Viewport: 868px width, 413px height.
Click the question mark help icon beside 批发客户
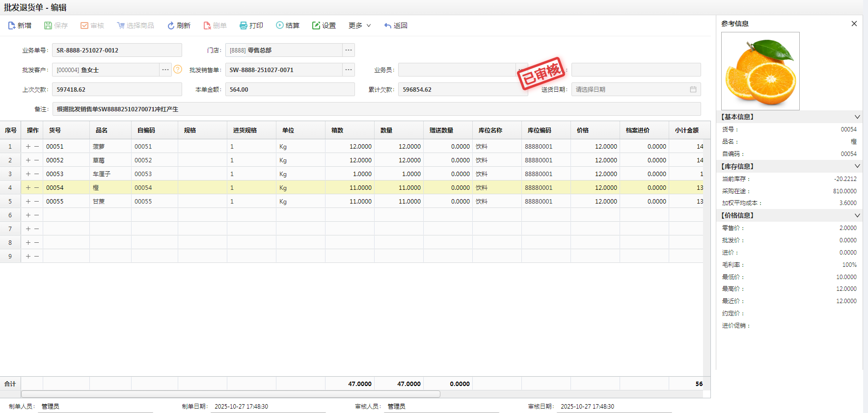coord(178,70)
